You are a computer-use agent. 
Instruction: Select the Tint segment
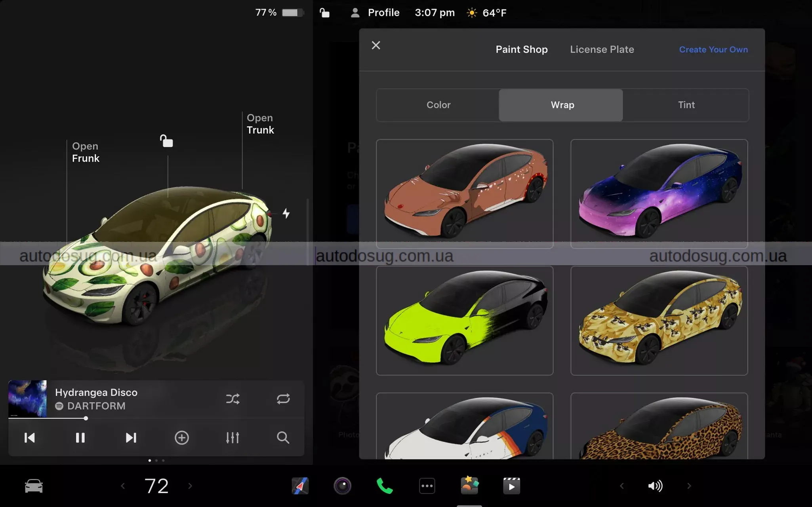[x=686, y=105]
